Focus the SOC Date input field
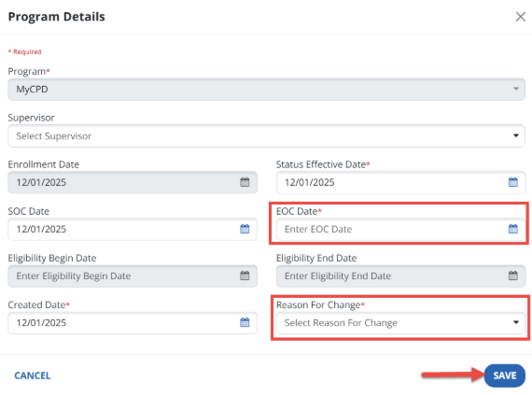This screenshot has height=395, width=532. tap(133, 230)
